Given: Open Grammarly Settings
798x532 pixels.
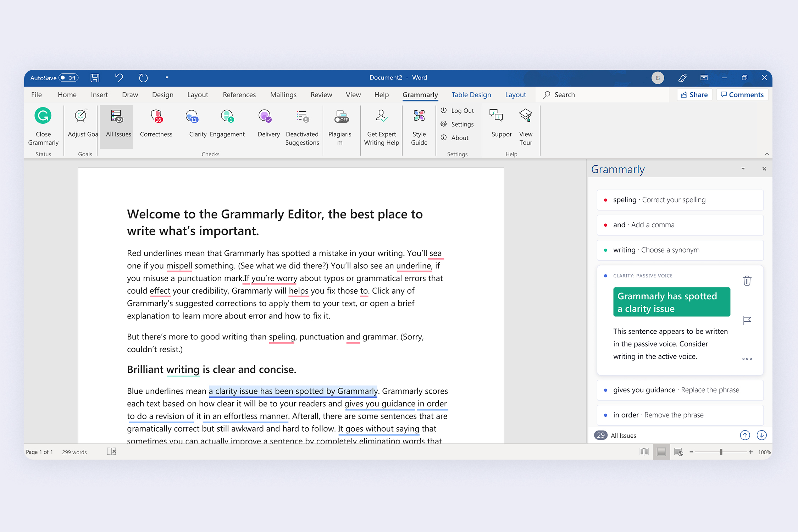Looking at the screenshot, I should pos(457,124).
